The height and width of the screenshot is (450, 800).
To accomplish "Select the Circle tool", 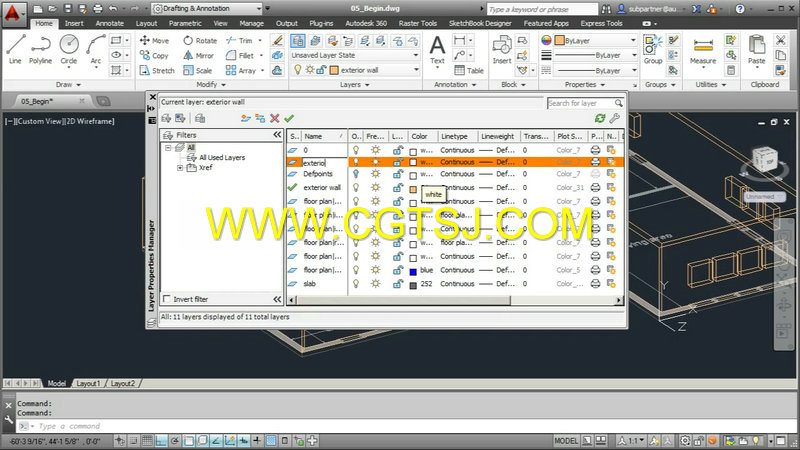I will [x=68, y=49].
